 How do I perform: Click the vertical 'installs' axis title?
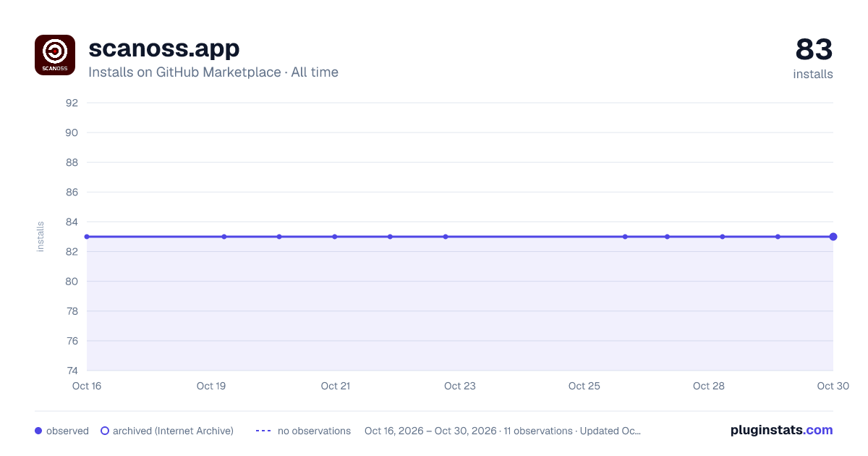[41, 237]
